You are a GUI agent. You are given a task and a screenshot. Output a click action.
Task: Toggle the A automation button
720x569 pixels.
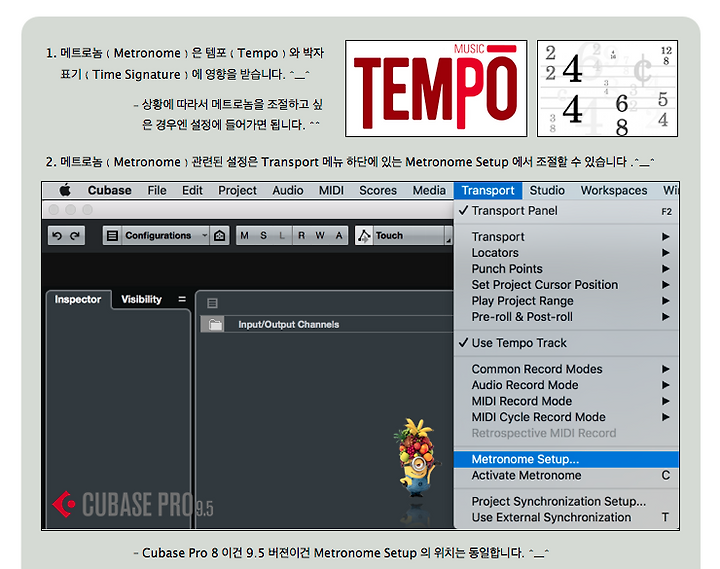point(339,236)
